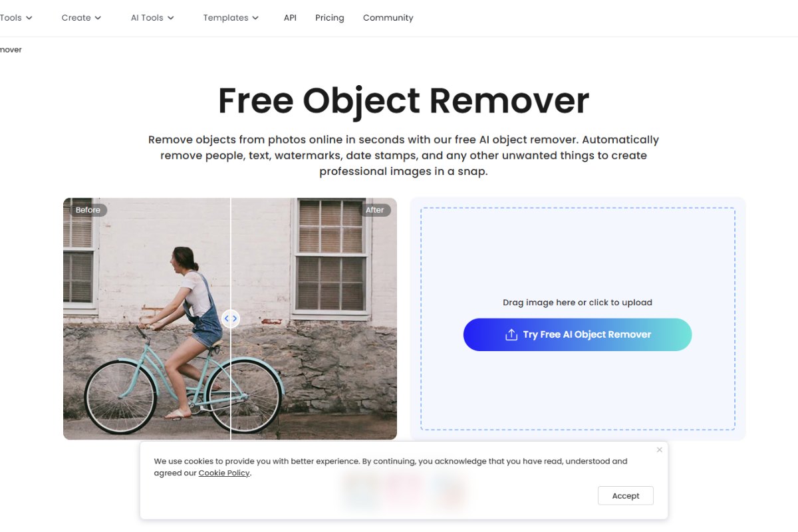Click the dashed upload drop area
Viewport: 798px width, 532px height.
[x=577, y=319]
